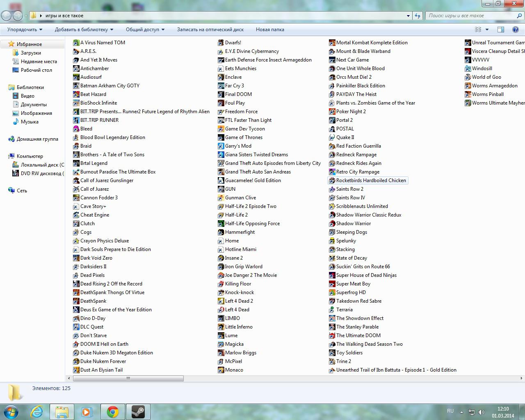This screenshot has height=420, width=525.
Task: Click the Hotline Miami shortcut icon
Action: (221, 249)
